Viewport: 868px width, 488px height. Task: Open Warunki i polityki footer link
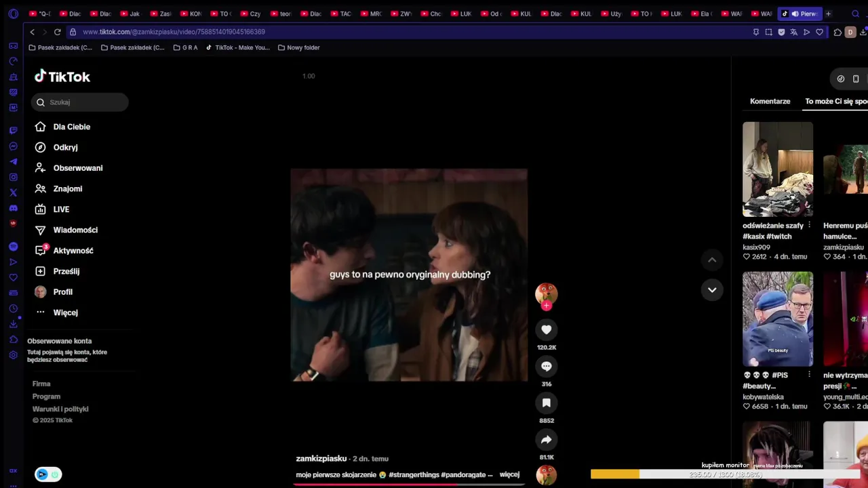tap(60, 409)
